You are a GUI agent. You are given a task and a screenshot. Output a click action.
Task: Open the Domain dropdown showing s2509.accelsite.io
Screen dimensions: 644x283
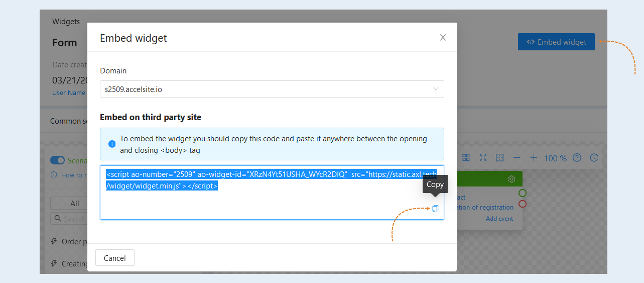click(272, 89)
